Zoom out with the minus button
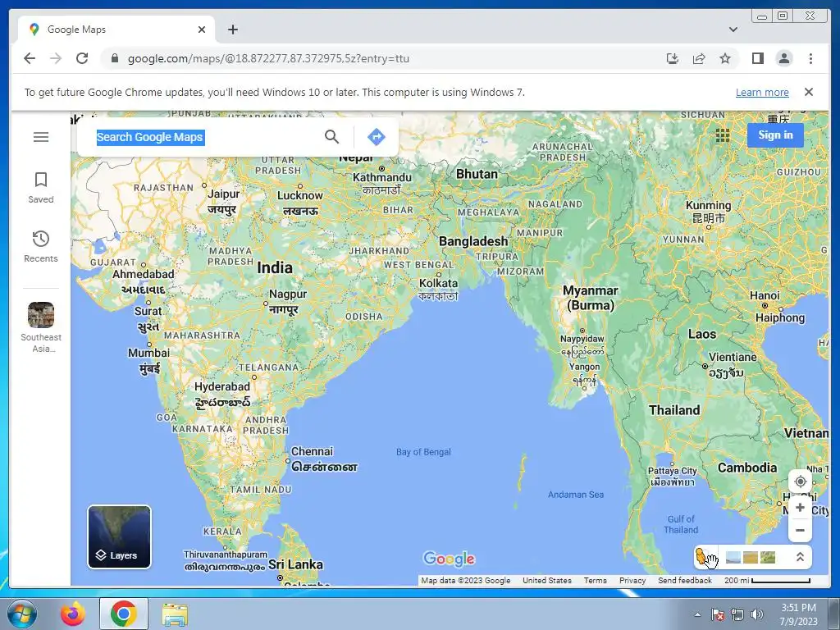Image resolution: width=840 pixels, height=630 pixels. [800, 530]
